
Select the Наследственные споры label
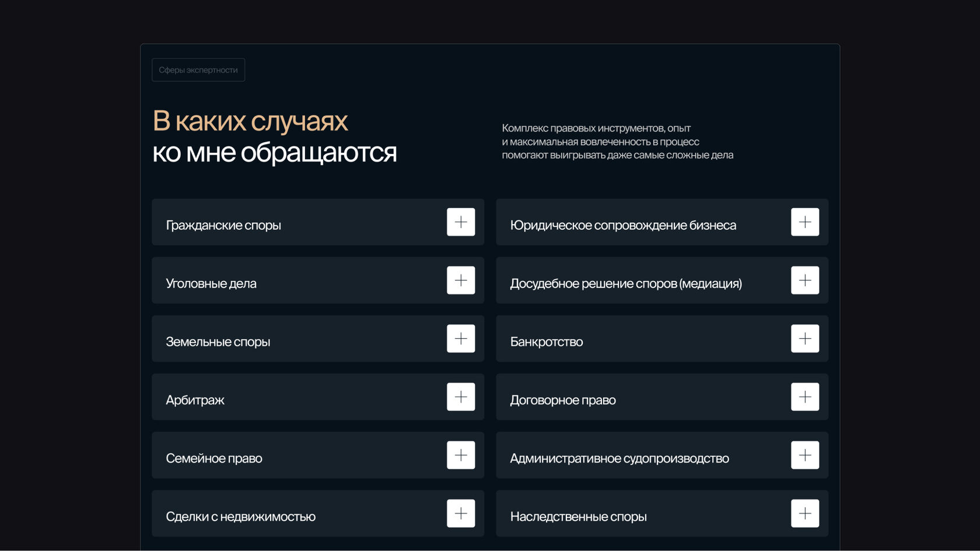point(579,517)
